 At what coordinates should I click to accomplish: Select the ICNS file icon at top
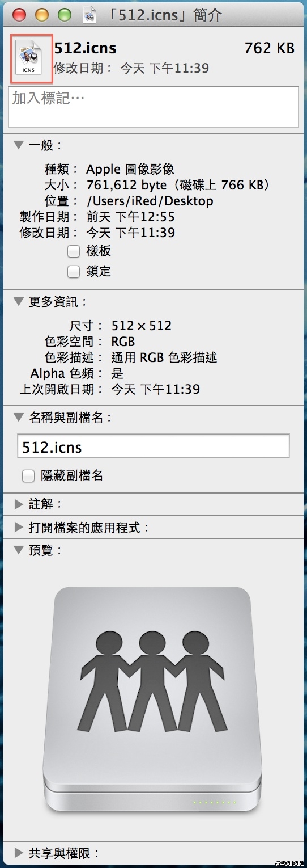point(29,59)
